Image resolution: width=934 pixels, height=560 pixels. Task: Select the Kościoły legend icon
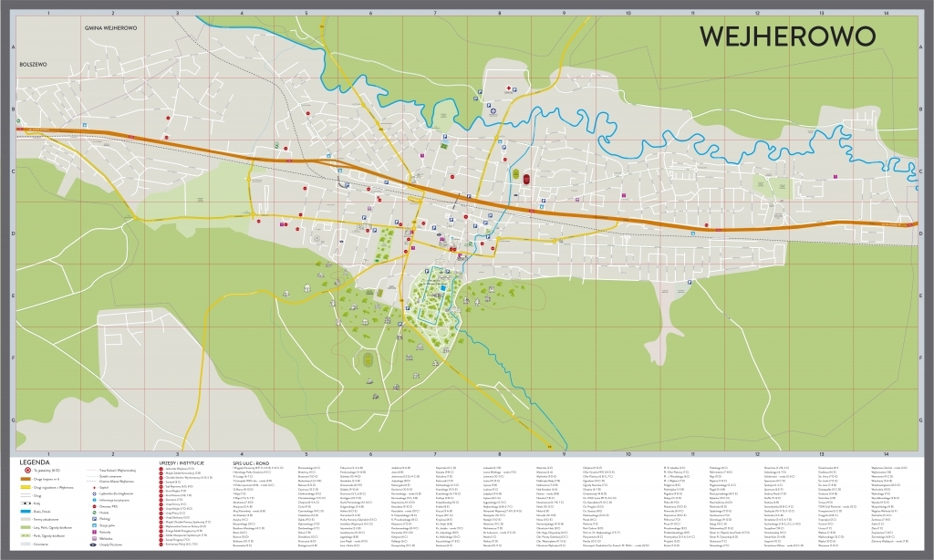tap(94, 532)
